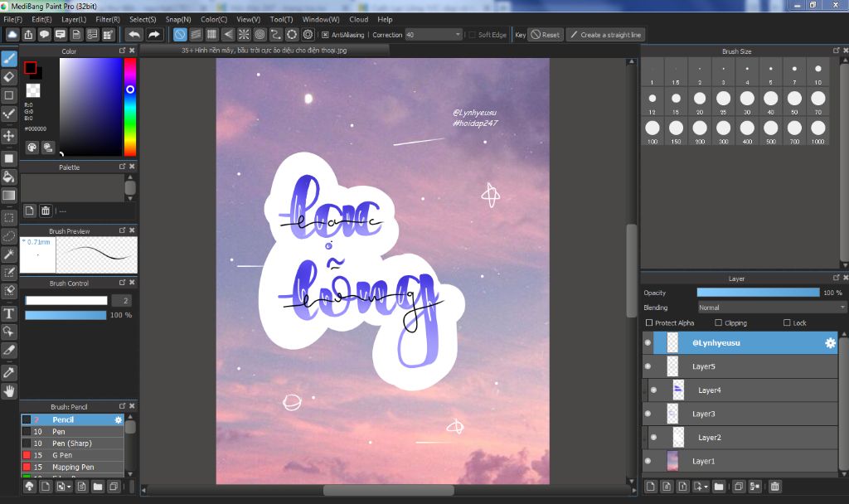
Task: Open the Cloud menu
Action: point(358,20)
